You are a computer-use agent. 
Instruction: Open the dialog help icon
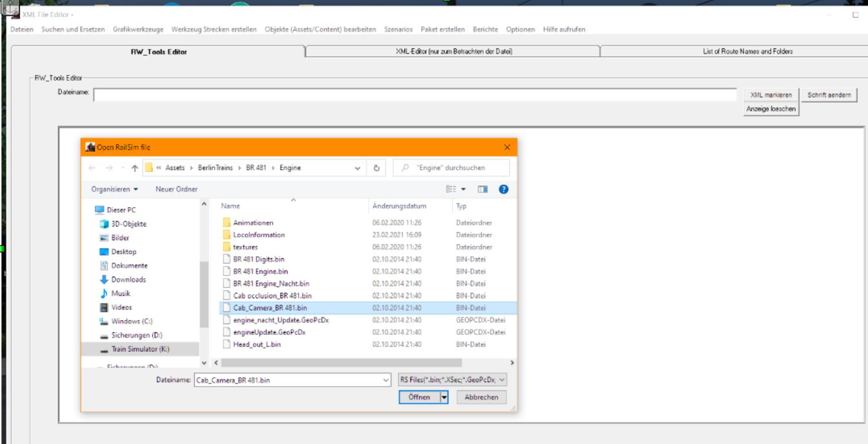click(x=504, y=189)
